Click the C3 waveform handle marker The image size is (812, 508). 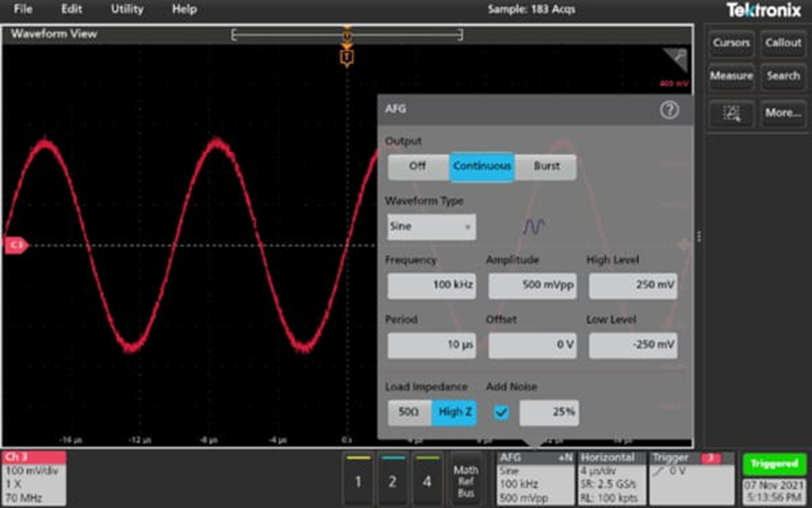coord(16,245)
